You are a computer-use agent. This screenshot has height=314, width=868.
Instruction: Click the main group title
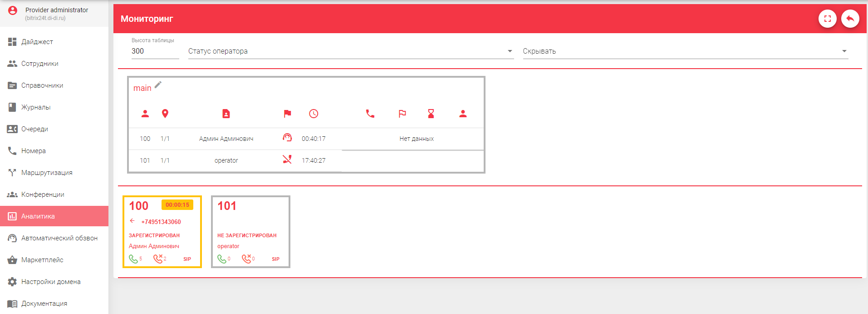click(x=142, y=88)
